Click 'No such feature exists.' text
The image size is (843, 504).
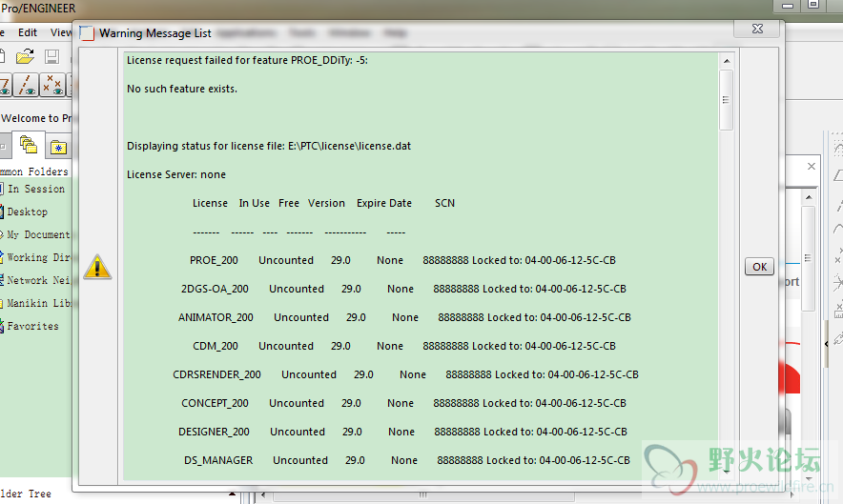coord(182,89)
